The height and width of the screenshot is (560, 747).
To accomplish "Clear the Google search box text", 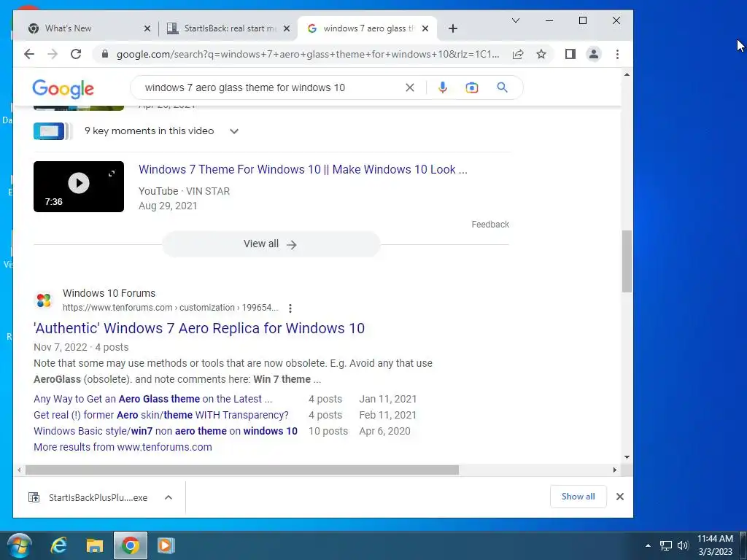I will pos(410,87).
